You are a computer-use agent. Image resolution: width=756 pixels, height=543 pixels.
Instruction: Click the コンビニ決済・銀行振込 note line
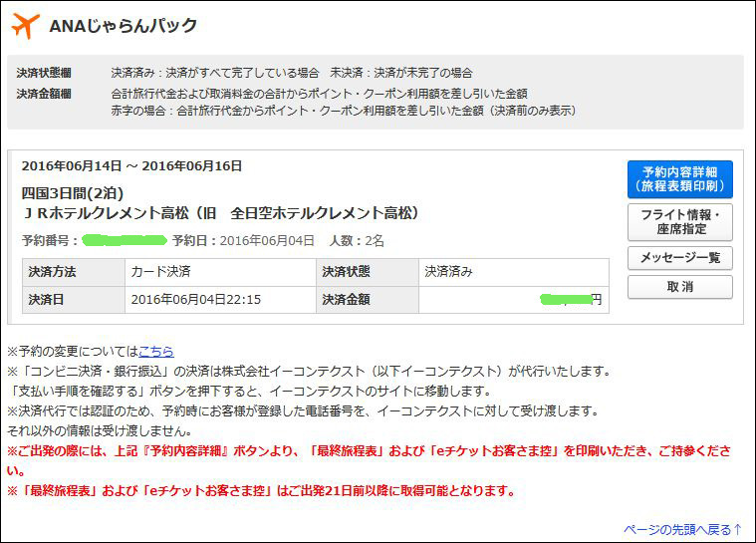click(311, 372)
